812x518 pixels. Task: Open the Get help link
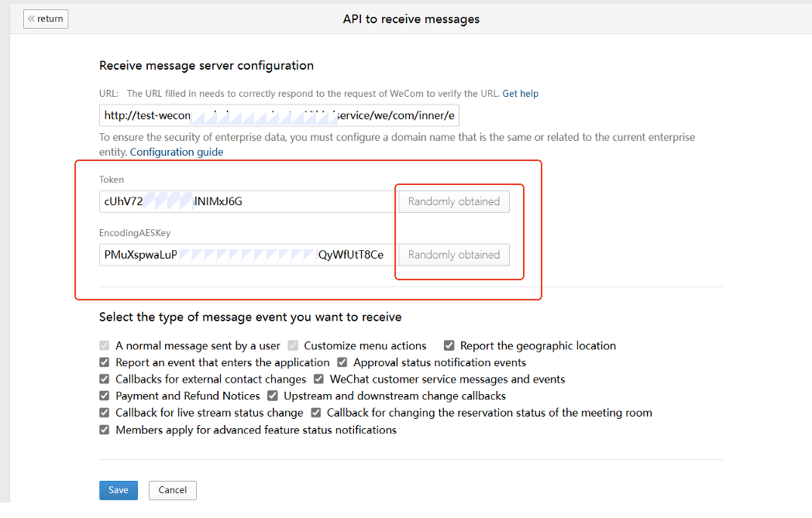[520, 94]
